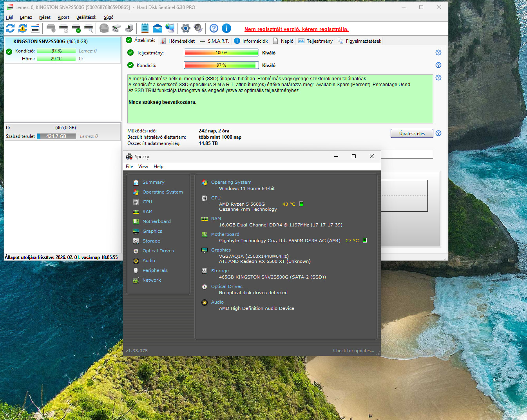This screenshot has height=420, width=527.
Task: Select the Áttekintés tab
Action: coord(141,40)
